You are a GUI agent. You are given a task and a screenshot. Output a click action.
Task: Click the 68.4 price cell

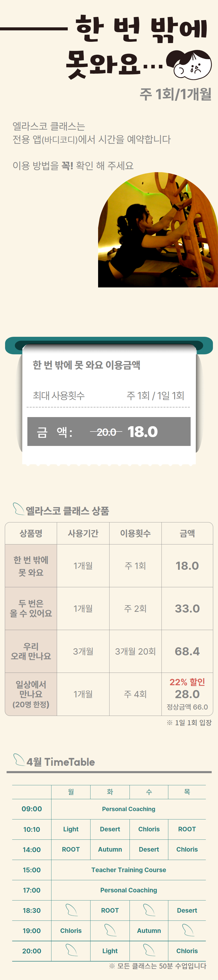187,651
